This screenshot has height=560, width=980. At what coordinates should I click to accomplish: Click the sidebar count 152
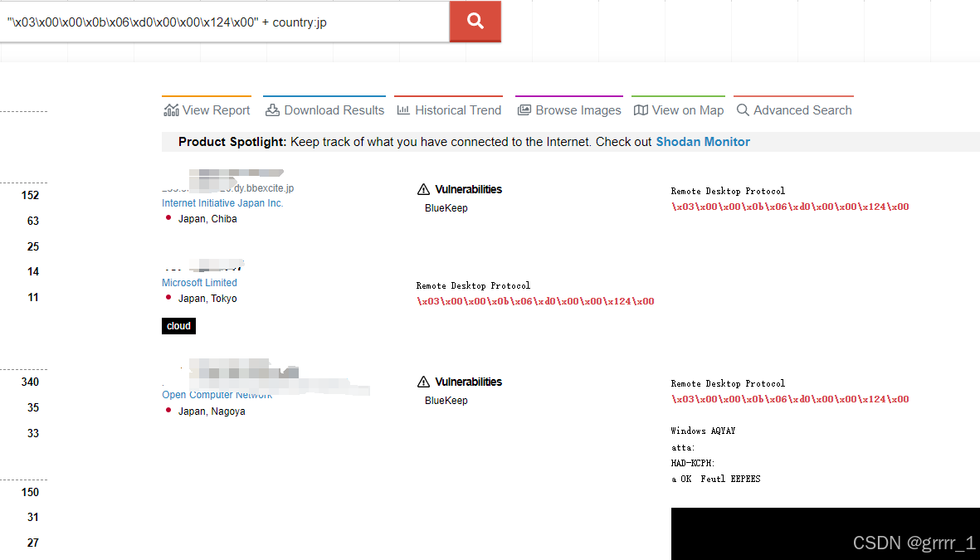(30, 195)
